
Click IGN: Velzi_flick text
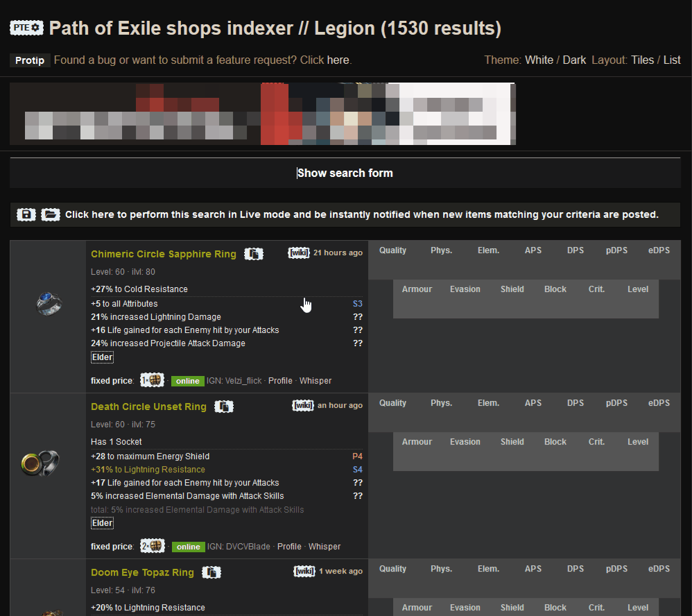pyautogui.click(x=234, y=381)
